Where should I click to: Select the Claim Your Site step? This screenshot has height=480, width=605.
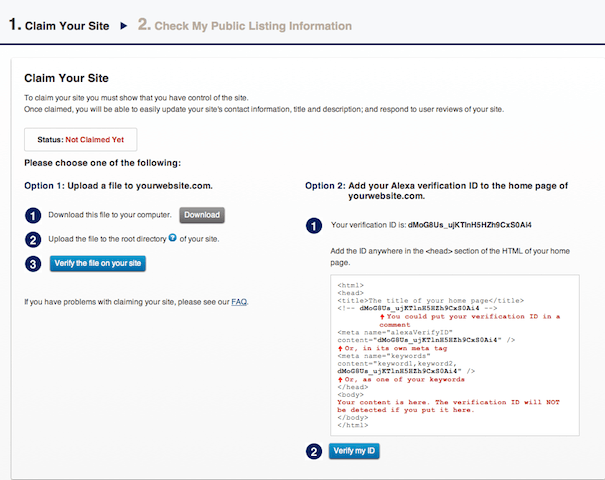point(59,25)
